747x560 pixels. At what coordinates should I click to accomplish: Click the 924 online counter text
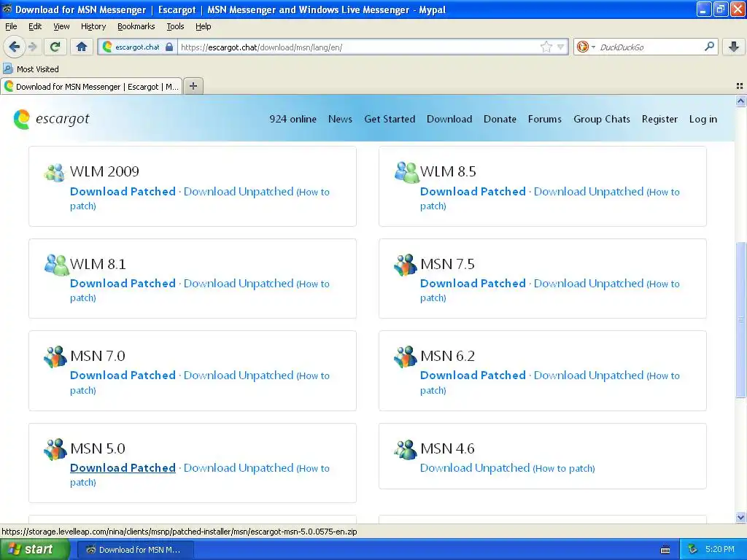pyautogui.click(x=293, y=119)
